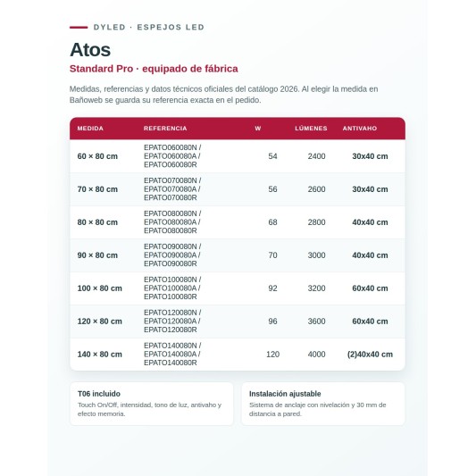Viewport: 476px width, 476px height.
Task: Click the REFERENCIA column header
Action: tap(165, 129)
